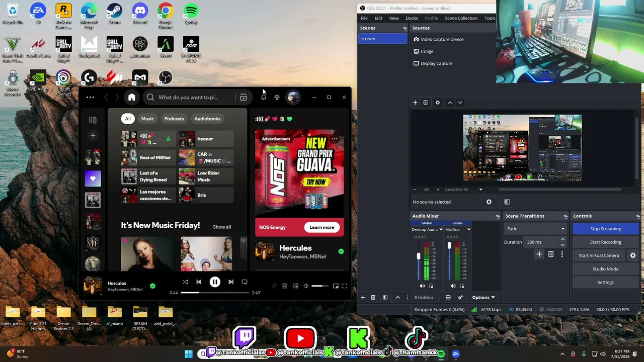Enable Studio Mode in OBS
This screenshot has width=644, height=362.
[606, 269]
